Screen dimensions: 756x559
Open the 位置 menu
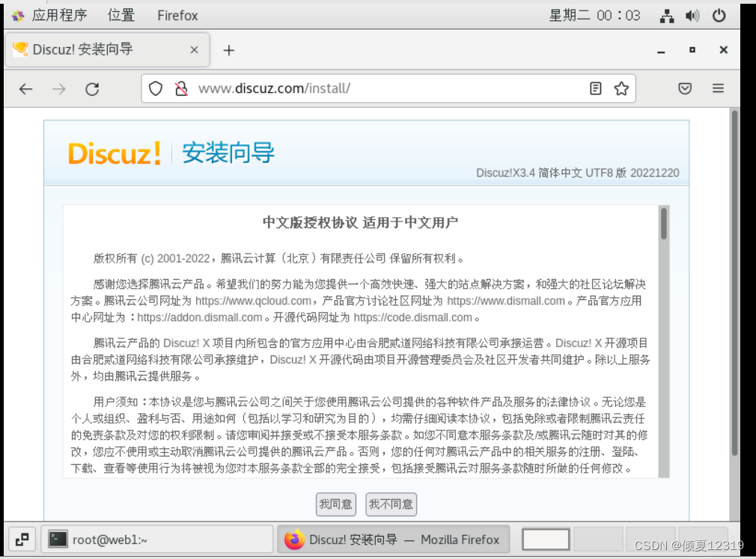[121, 16]
